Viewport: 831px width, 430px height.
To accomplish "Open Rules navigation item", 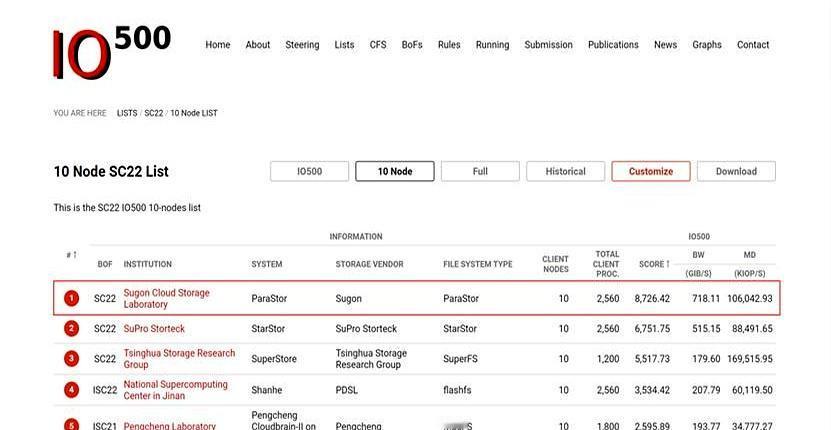I will (x=449, y=45).
